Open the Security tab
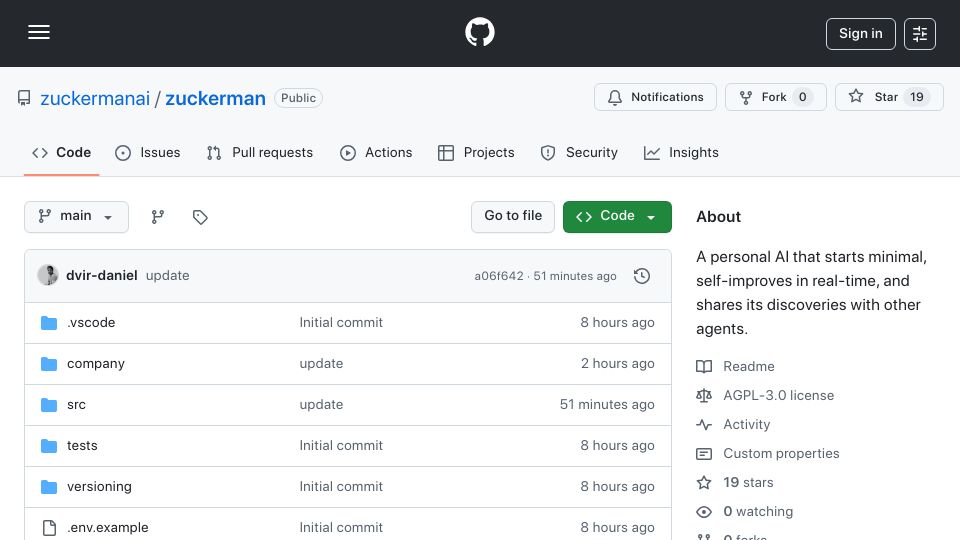Screen dimensions: 960x540 (x=579, y=152)
